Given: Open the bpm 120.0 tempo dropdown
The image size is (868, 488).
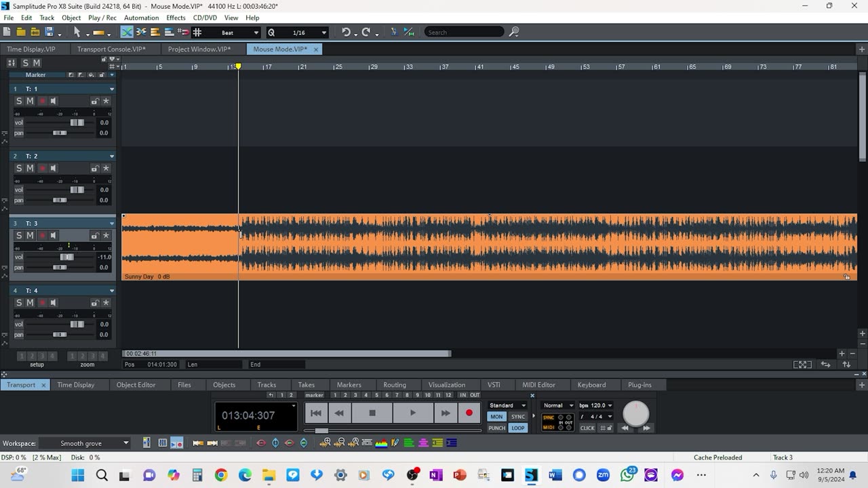Looking at the screenshot, I should click(597, 405).
